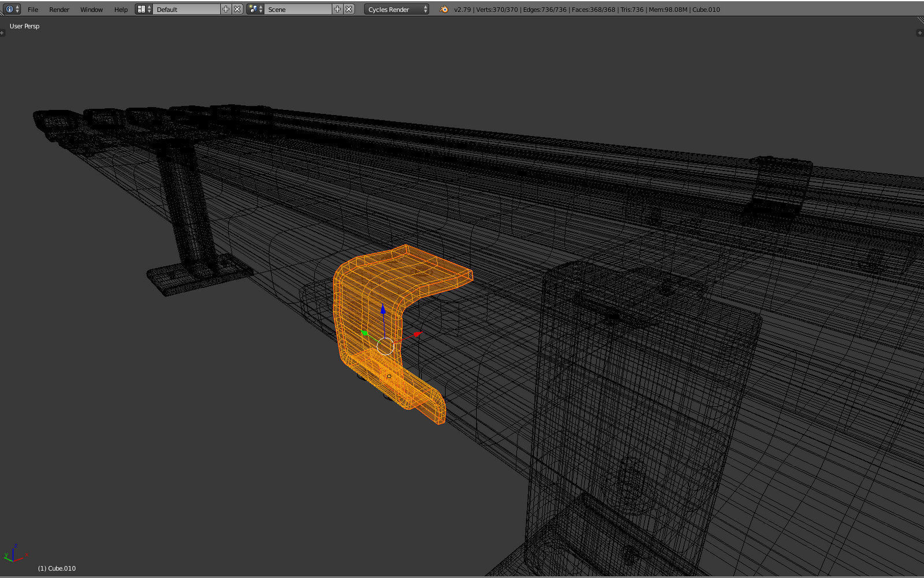Click the Verts:370/370 statistic

(497, 9)
